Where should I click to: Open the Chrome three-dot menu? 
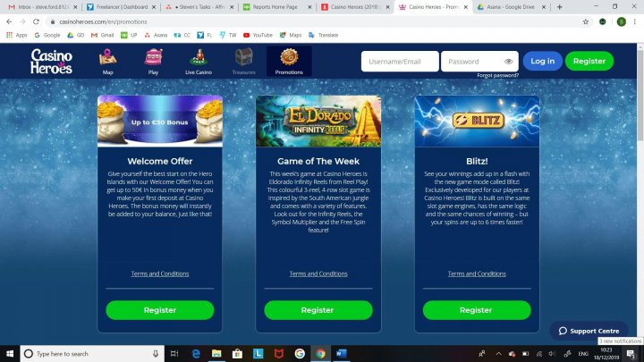click(635, 21)
